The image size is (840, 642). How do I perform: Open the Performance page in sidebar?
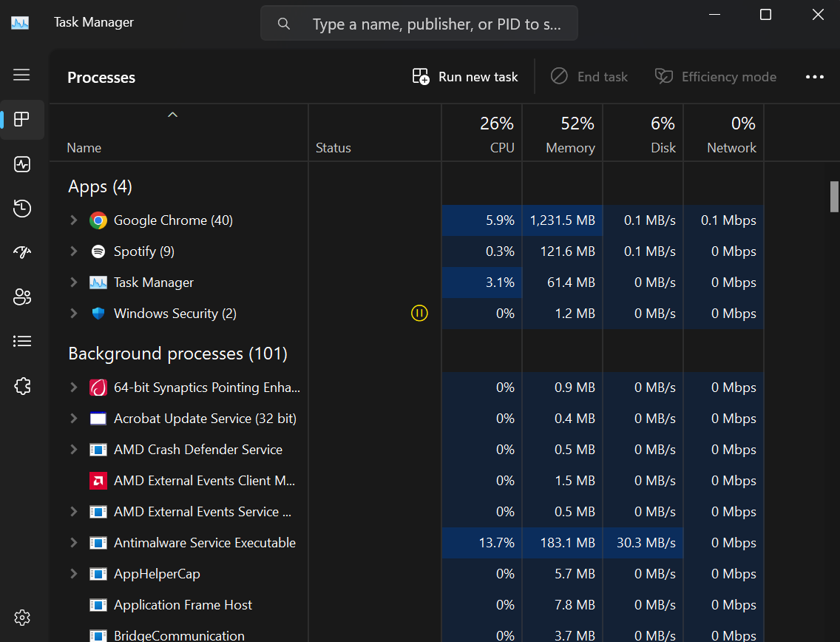point(22,164)
